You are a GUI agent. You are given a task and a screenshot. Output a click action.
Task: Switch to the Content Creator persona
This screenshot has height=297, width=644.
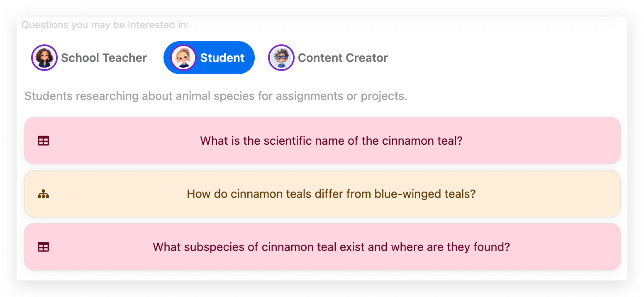328,58
